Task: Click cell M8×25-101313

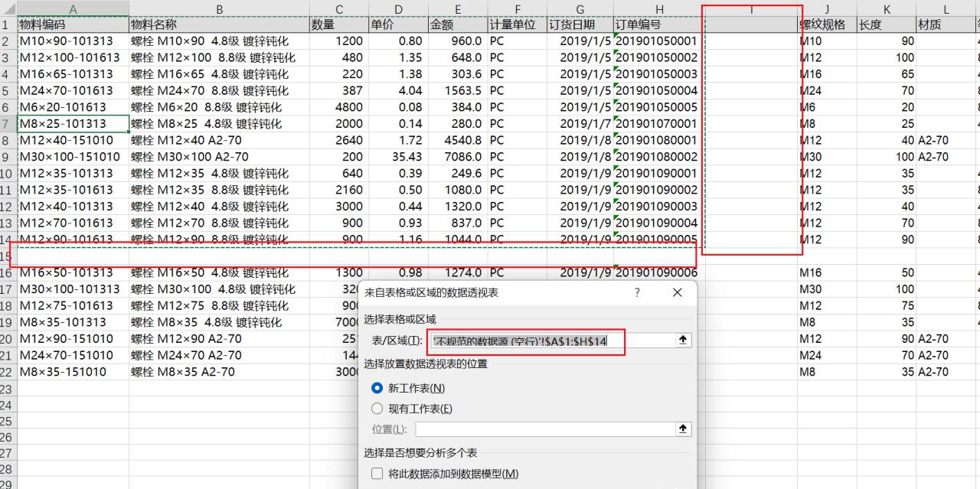Action: click(73, 123)
